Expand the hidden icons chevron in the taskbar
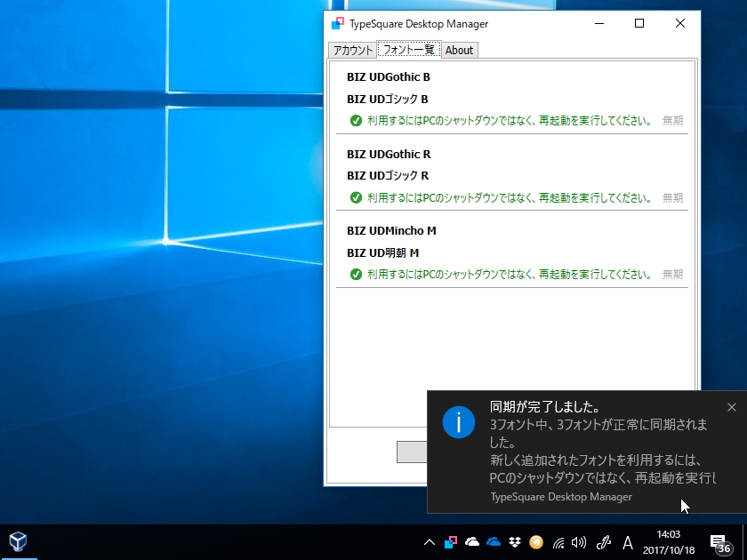Image resolution: width=747 pixels, height=560 pixels. tap(429, 541)
